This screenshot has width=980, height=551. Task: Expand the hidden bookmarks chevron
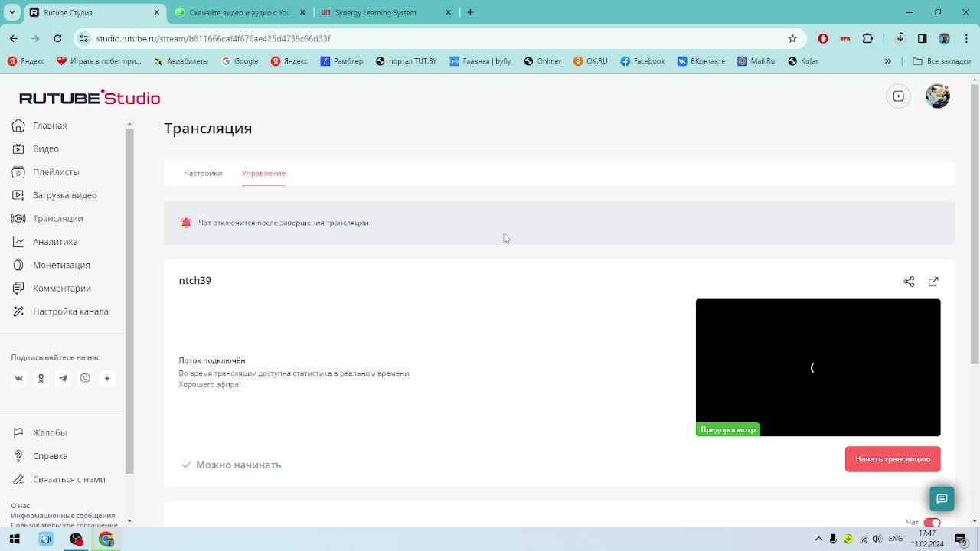(x=888, y=61)
